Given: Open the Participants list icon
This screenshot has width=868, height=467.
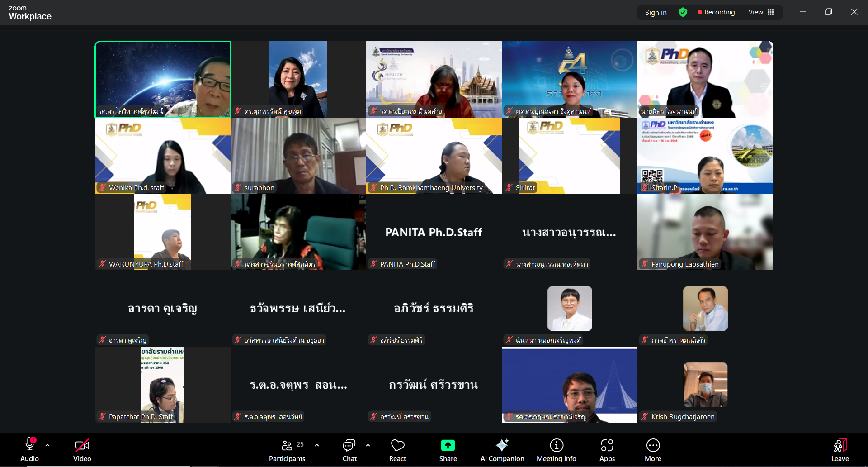Looking at the screenshot, I should [287, 446].
